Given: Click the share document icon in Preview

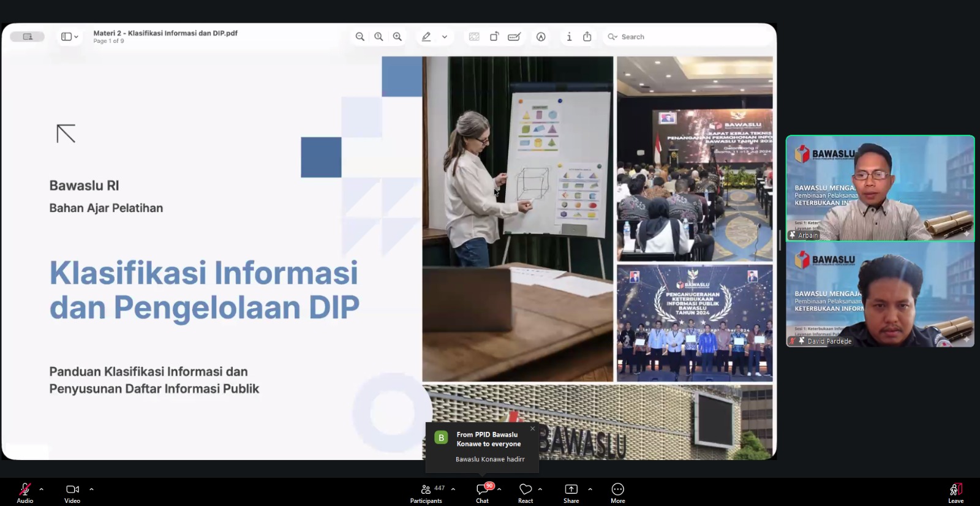Looking at the screenshot, I should click(x=587, y=37).
